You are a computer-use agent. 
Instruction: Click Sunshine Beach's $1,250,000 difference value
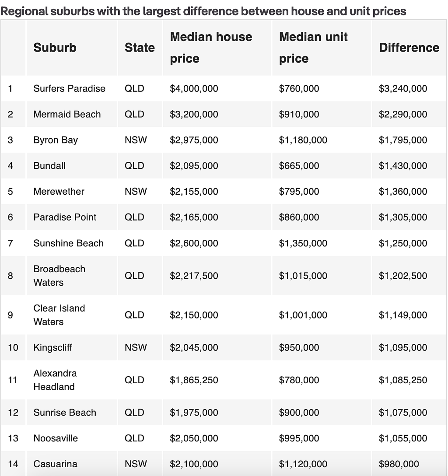[x=403, y=243]
